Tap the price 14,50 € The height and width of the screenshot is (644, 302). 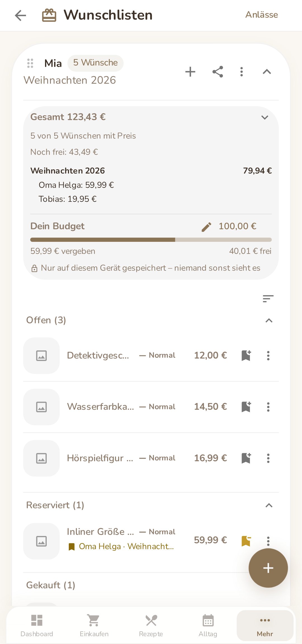tap(211, 407)
